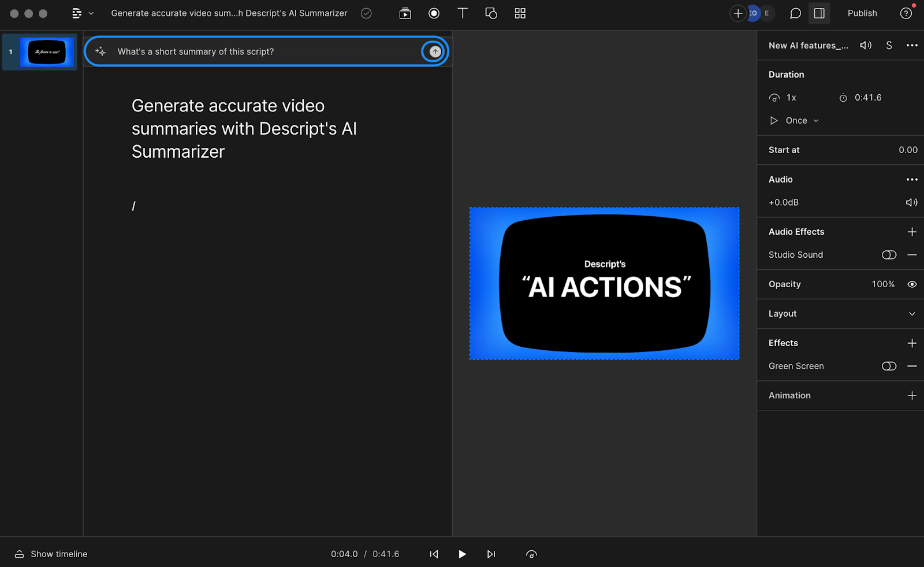The width and height of the screenshot is (924, 567).
Task: Select the record icon in the toolbar
Action: (x=434, y=13)
